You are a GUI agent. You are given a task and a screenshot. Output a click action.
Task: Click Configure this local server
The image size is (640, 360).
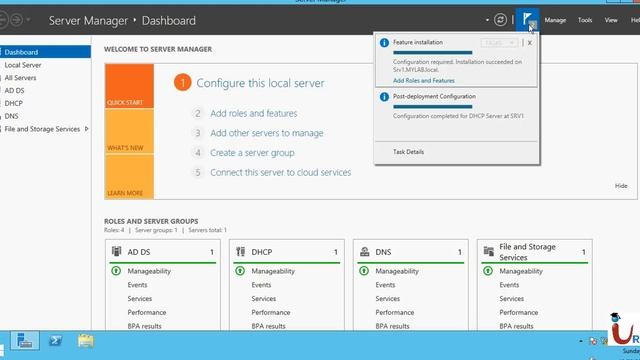(x=260, y=83)
